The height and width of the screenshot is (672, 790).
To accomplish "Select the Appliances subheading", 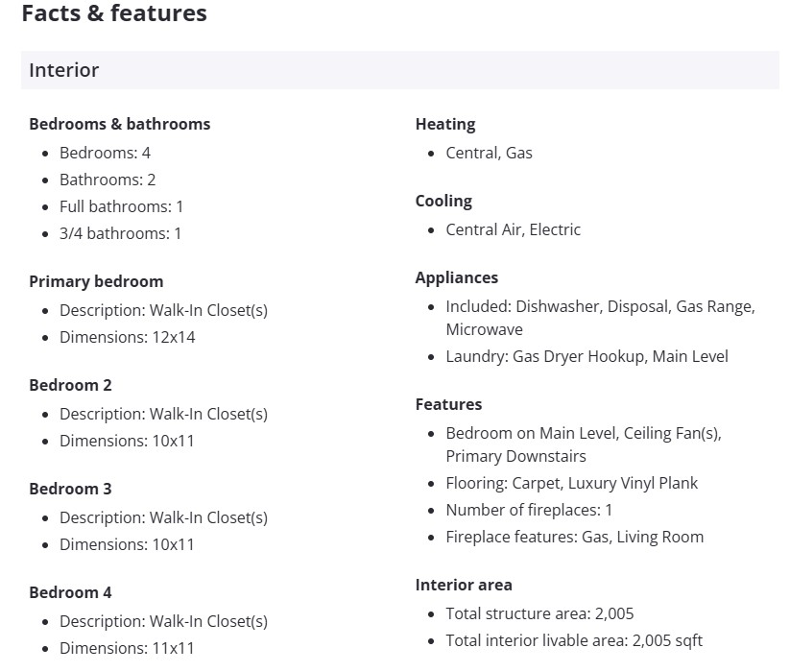I will [x=456, y=277].
